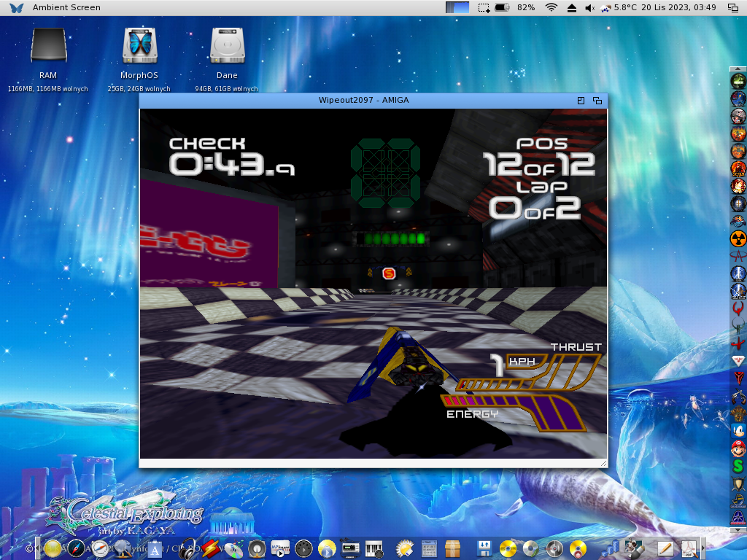Launch MPlayer from the dock
The image size is (747, 560).
(x=280, y=548)
